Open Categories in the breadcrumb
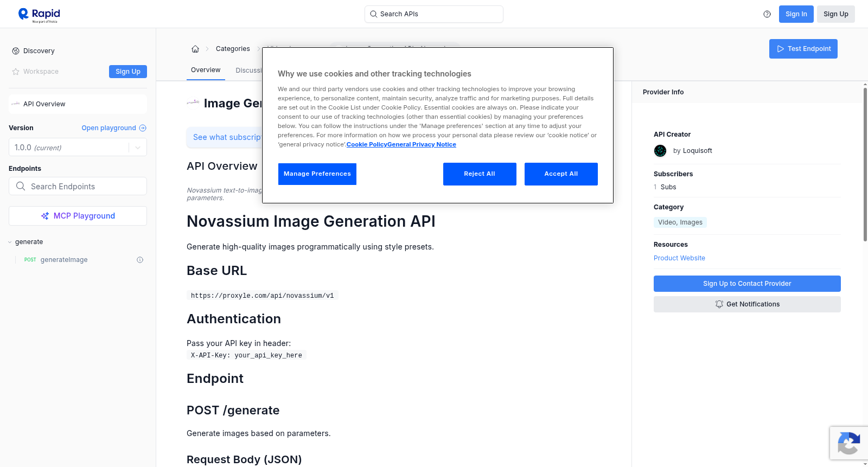The height and width of the screenshot is (467, 868). [x=233, y=49]
